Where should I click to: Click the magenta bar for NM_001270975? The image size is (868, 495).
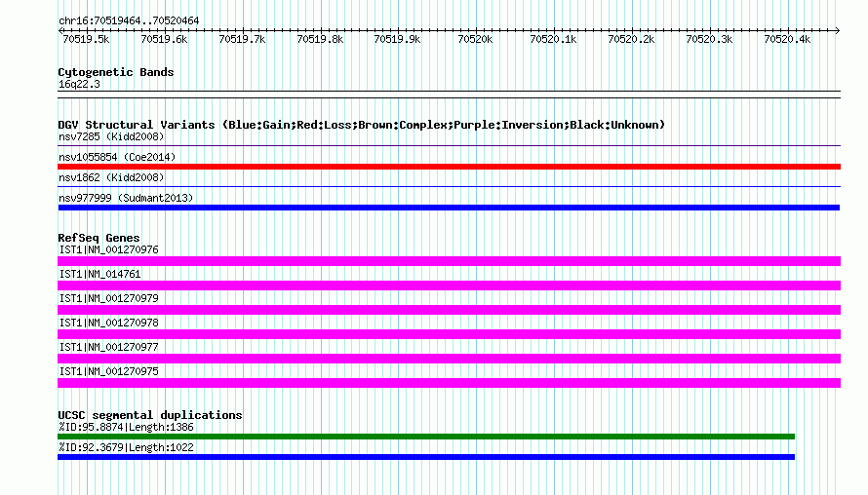[449, 383]
